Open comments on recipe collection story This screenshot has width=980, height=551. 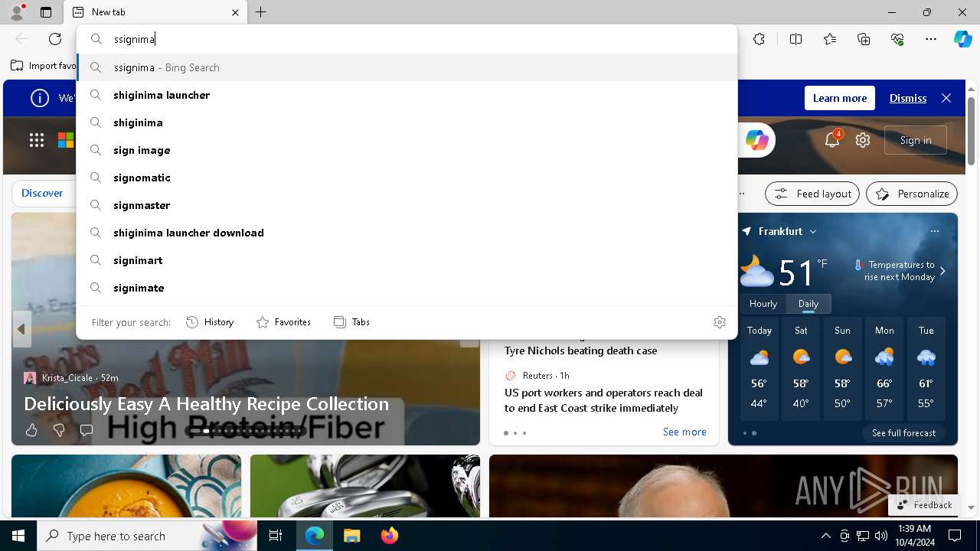tap(87, 430)
